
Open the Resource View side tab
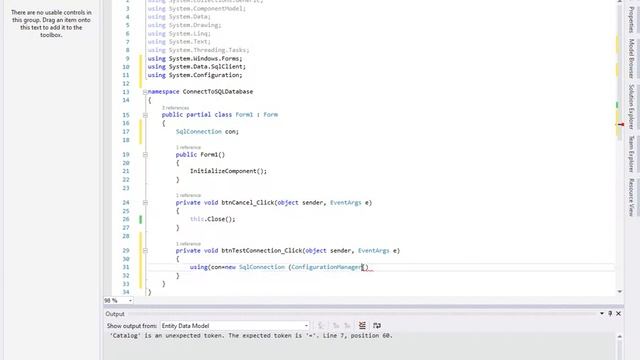[631, 197]
